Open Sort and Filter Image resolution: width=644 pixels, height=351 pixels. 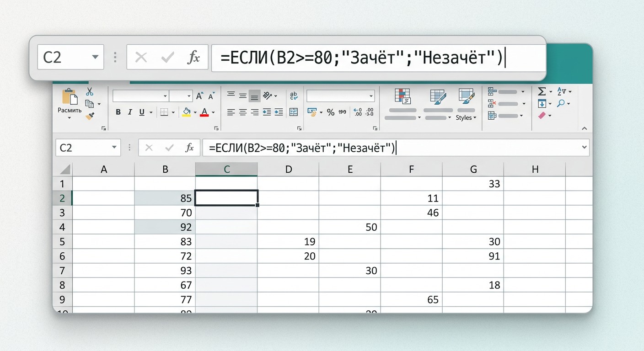(x=562, y=91)
